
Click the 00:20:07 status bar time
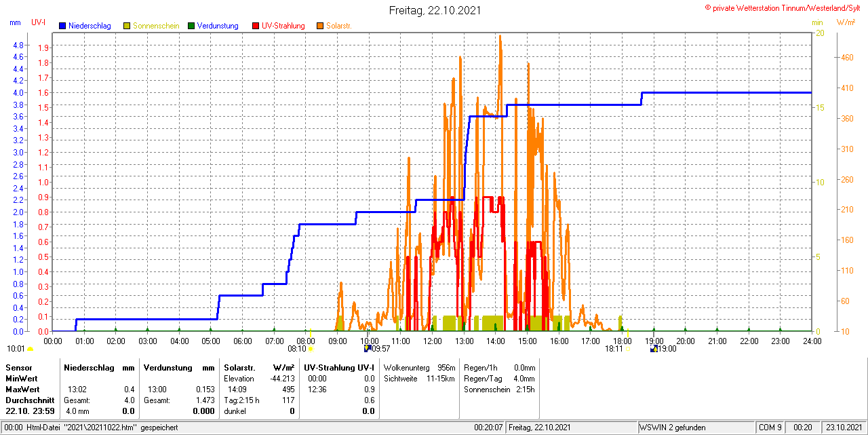[x=488, y=428]
